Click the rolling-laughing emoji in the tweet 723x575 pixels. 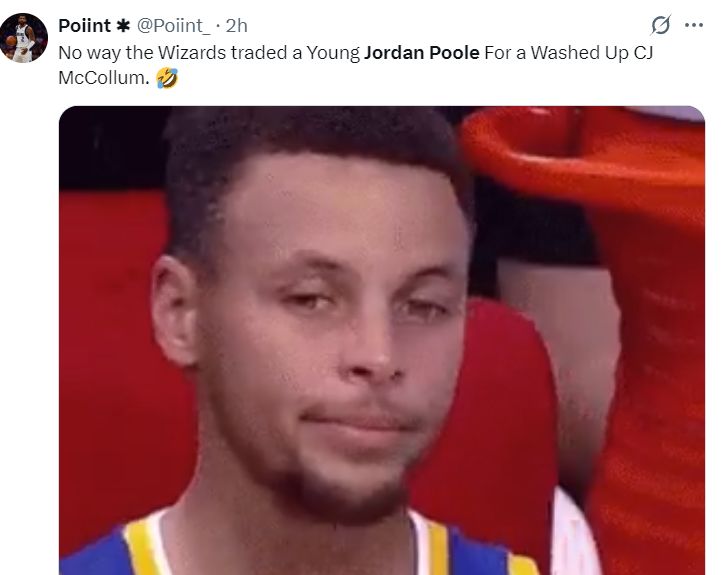click(167, 78)
